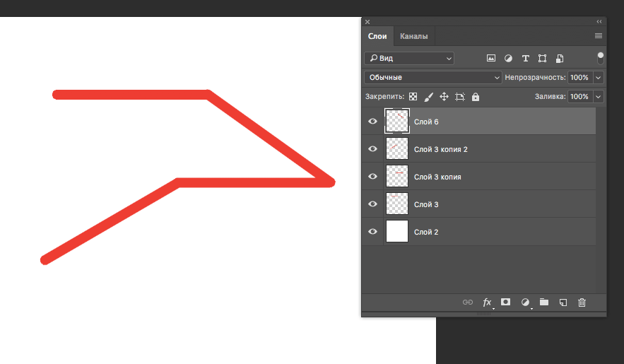The height and width of the screenshot is (364, 624).
Task: Filter layers by type (T) icon
Action: pyautogui.click(x=525, y=59)
